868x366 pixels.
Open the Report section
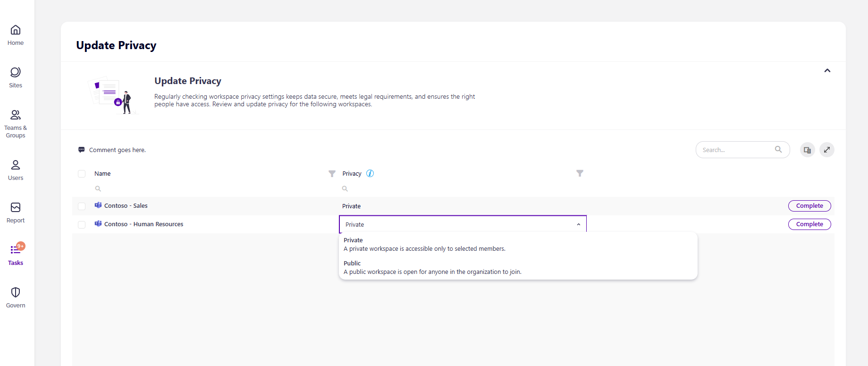(16, 213)
